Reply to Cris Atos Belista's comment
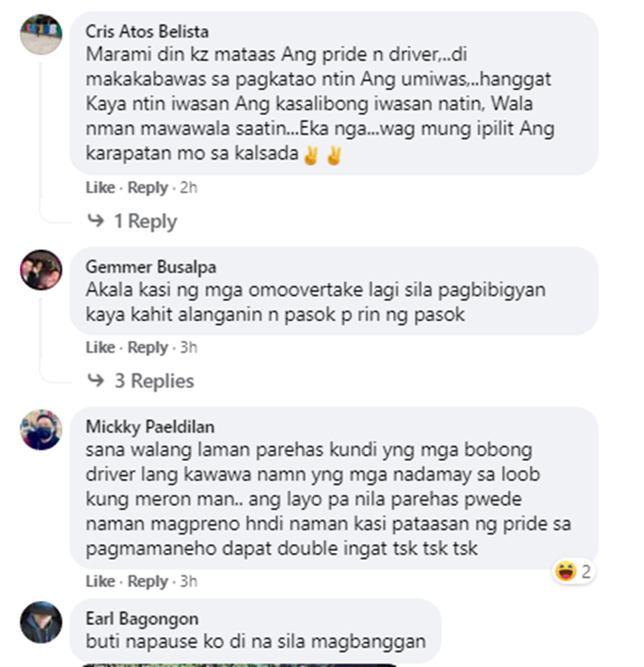 (x=148, y=188)
